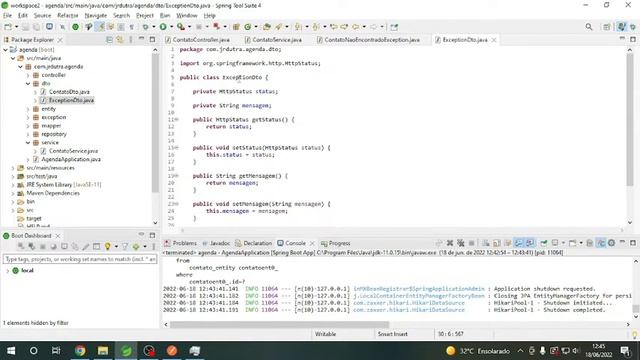Toggle Scroll Lock in Console toolbar
640x360 pixels.
point(497,243)
